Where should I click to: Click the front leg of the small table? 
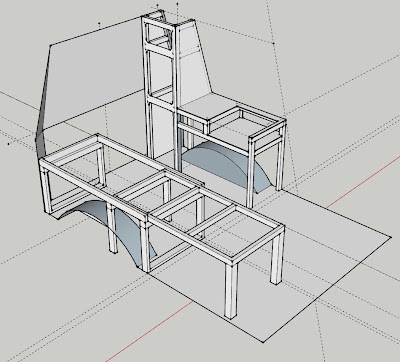tap(251, 173)
